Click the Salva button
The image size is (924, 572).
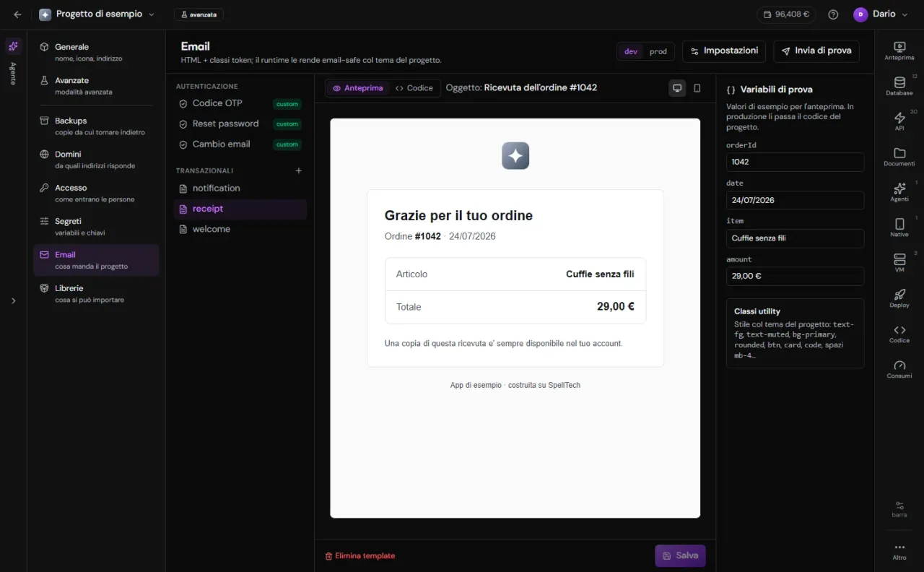coord(680,555)
